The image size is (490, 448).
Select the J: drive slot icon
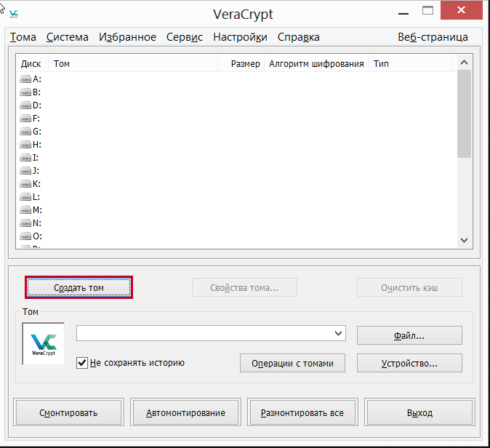[25, 171]
